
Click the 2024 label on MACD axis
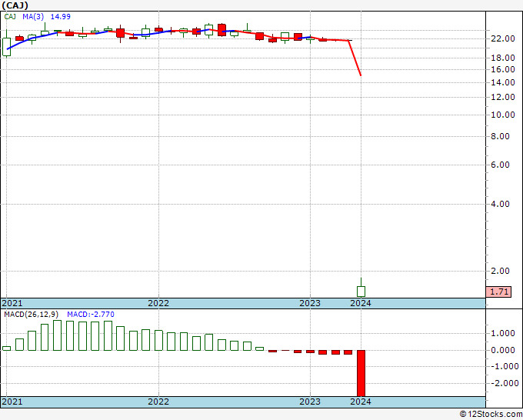pos(361,402)
